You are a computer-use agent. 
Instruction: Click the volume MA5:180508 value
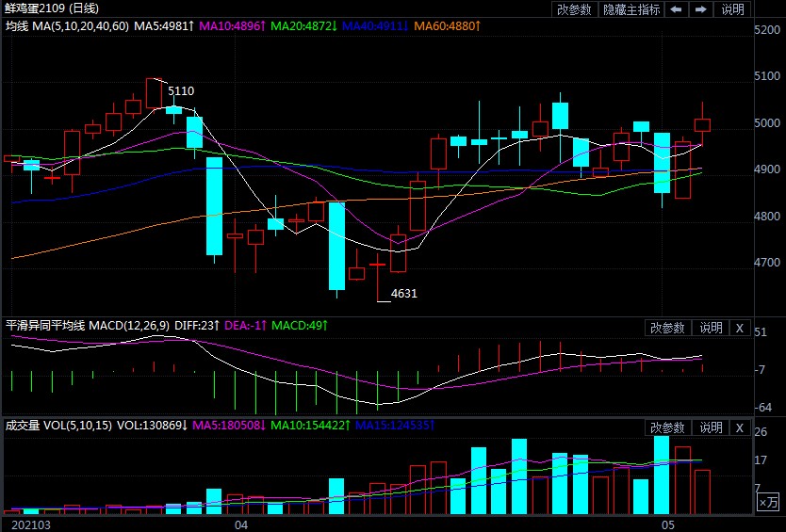click(229, 426)
